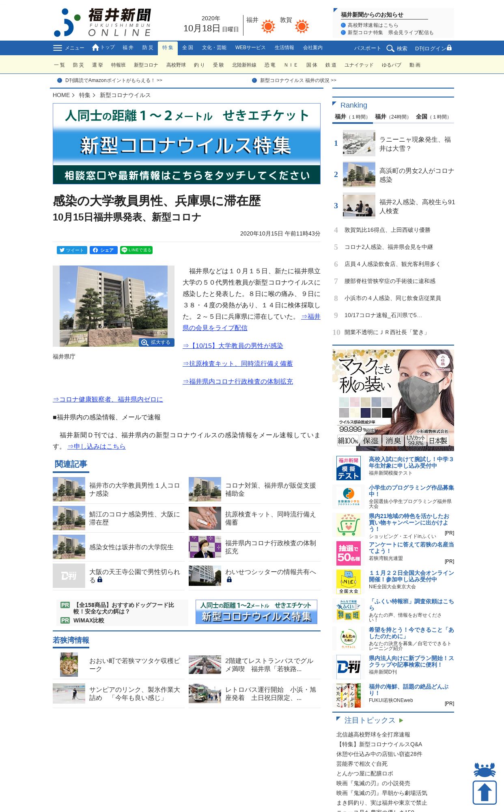The width and height of the screenshot is (504, 812).
Task: Click パスポート in the header bar
Action: coord(368,48)
